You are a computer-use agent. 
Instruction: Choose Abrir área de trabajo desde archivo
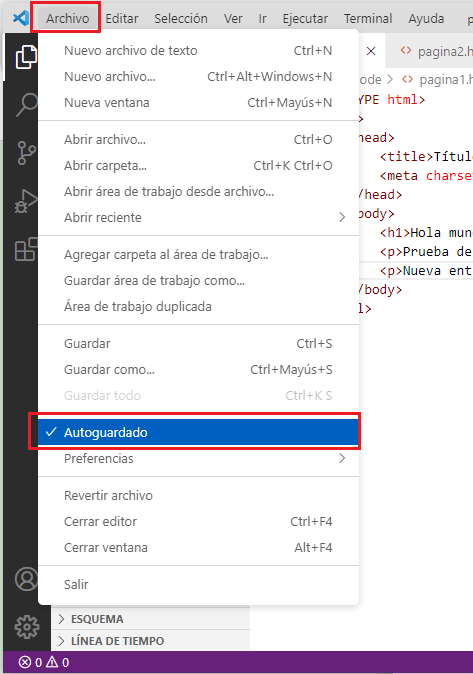(198, 191)
